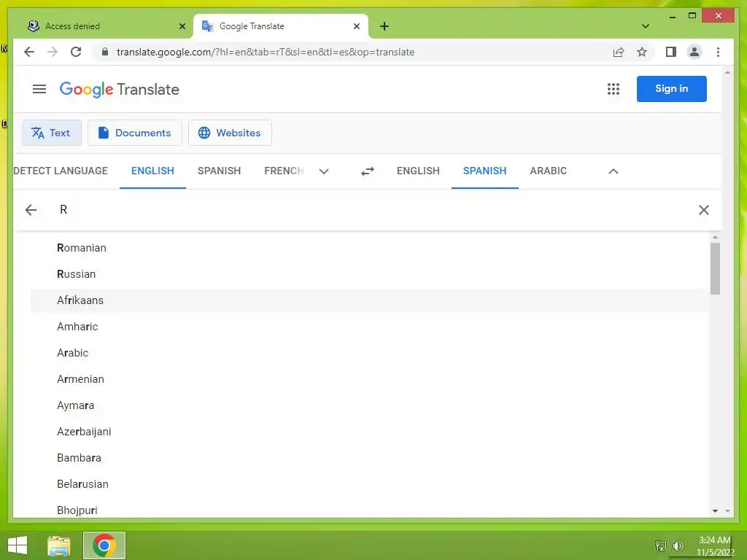The width and height of the screenshot is (747, 560).
Task: Select Spanish as source language
Action: [219, 171]
